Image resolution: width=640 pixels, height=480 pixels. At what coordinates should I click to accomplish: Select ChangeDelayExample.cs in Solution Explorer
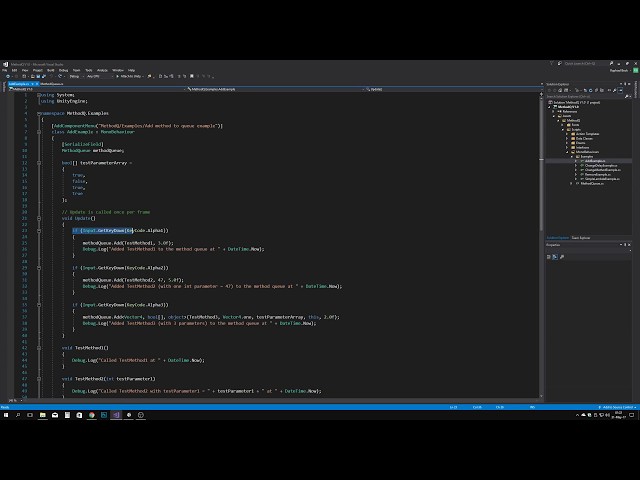tap(601, 165)
